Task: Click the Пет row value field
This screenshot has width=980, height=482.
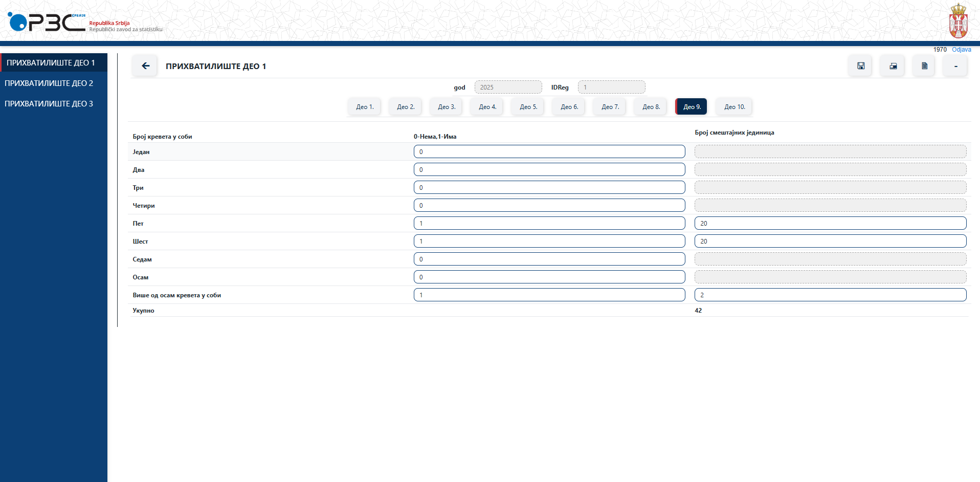Action: (549, 223)
